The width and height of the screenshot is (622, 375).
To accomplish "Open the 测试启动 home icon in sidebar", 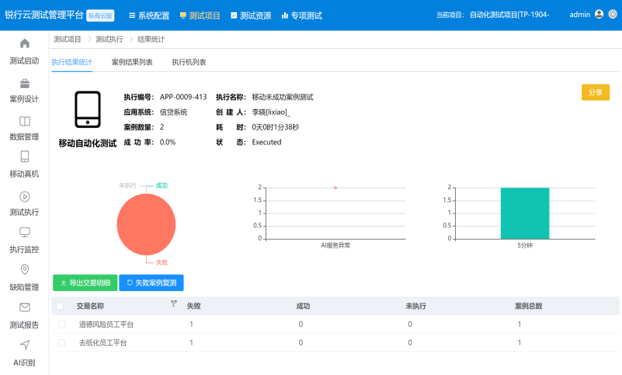I will pyautogui.click(x=25, y=43).
